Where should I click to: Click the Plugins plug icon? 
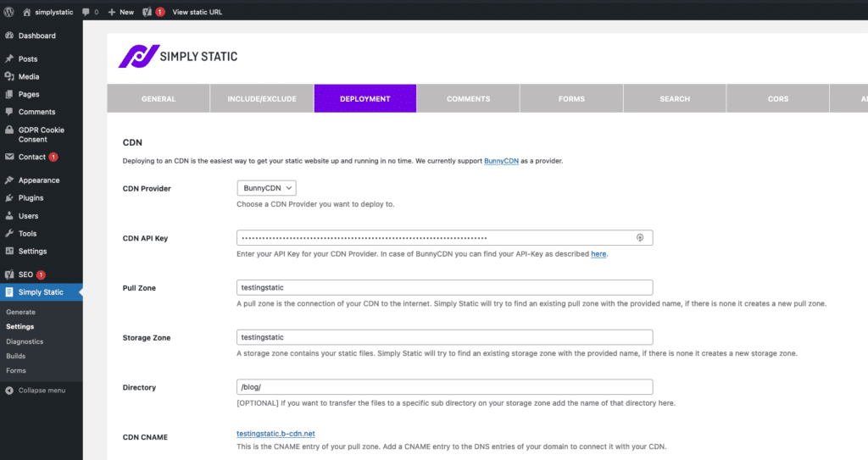coord(9,197)
